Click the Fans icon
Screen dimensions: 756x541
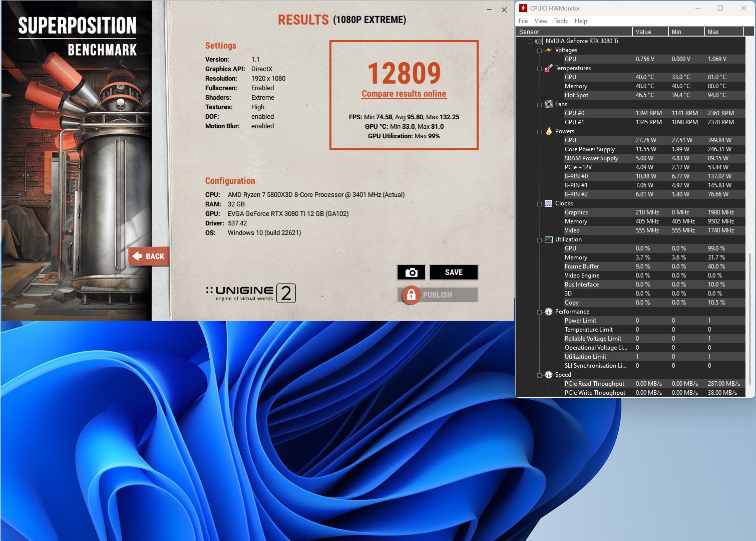[x=549, y=104]
